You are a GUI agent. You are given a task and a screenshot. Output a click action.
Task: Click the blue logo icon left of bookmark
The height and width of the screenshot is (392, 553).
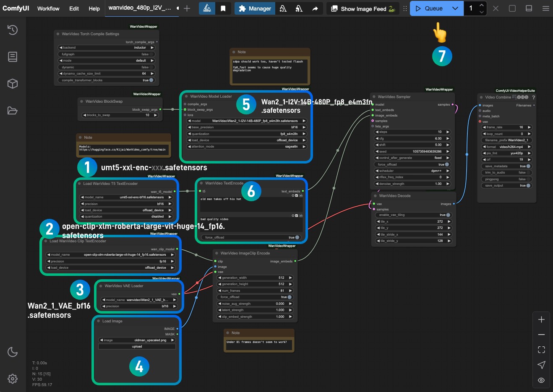[207, 8]
